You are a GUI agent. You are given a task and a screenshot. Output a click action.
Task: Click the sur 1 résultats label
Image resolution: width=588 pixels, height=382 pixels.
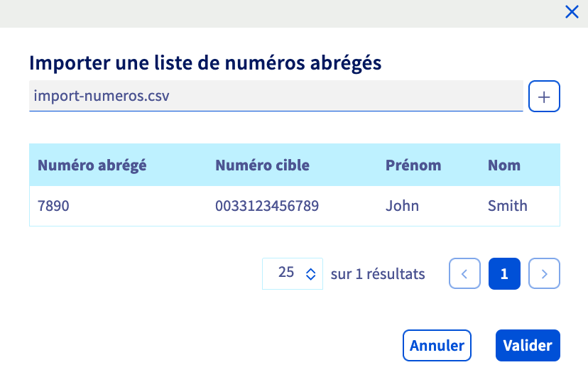click(378, 274)
